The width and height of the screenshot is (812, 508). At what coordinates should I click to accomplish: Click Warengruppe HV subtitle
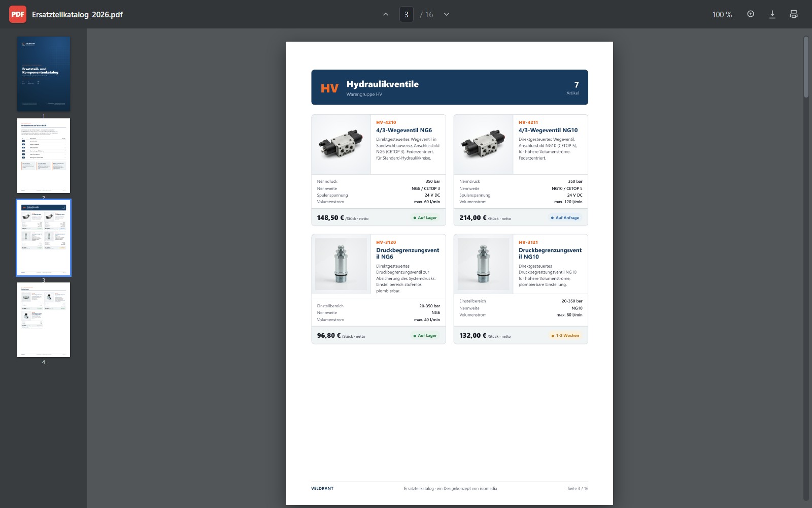point(364,94)
